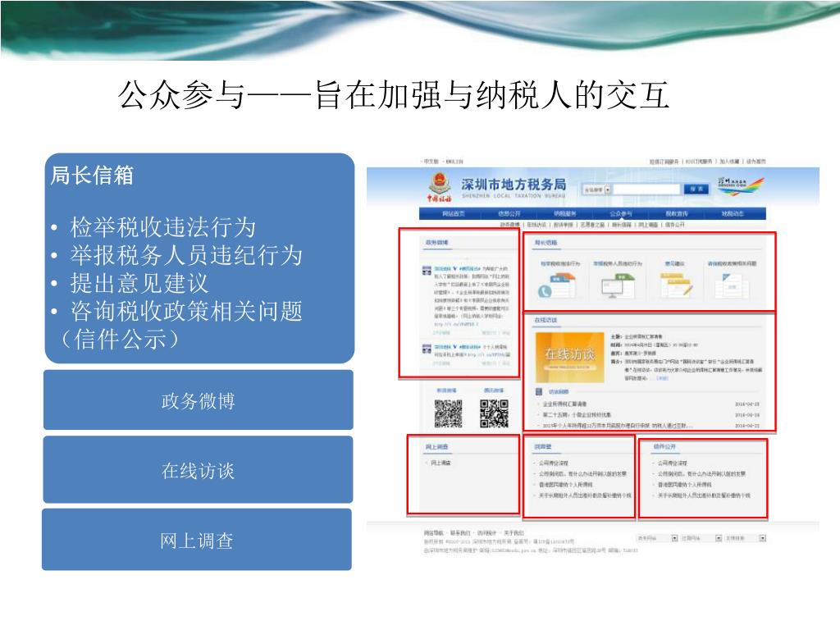
Task: Click the 短信订阅服务 top link
Action: [x=664, y=162]
